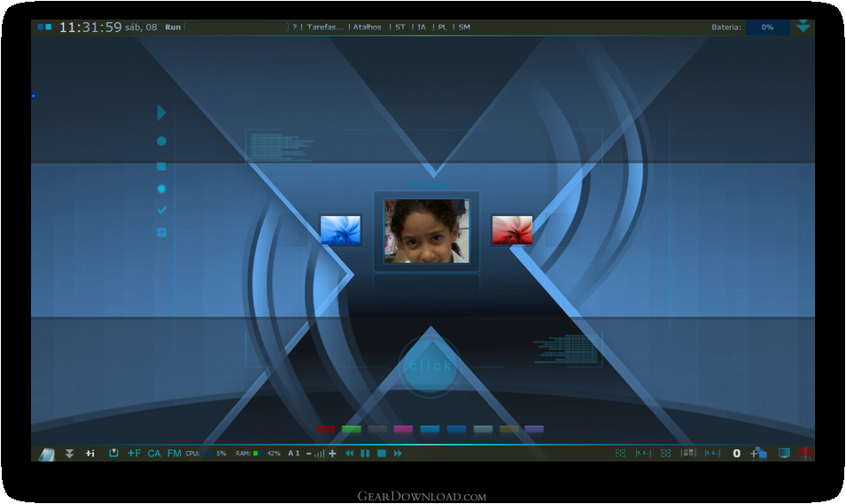Select the purple color swatch
Screen dimensions: 846x504
click(x=534, y=430)
